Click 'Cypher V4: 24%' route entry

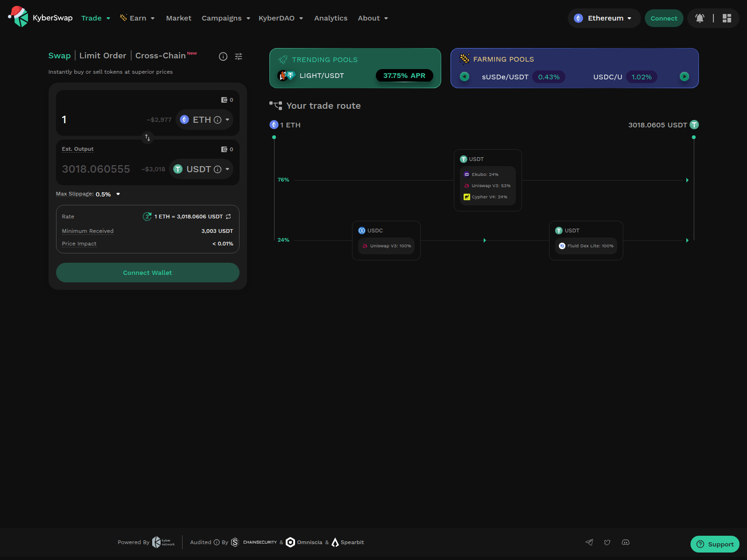point(486,197)
